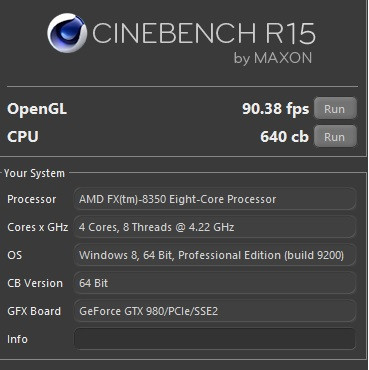Screen dimensions: 369x370
Task: Click the OS field showing Windows 8
Action: [x=215, y=255]
